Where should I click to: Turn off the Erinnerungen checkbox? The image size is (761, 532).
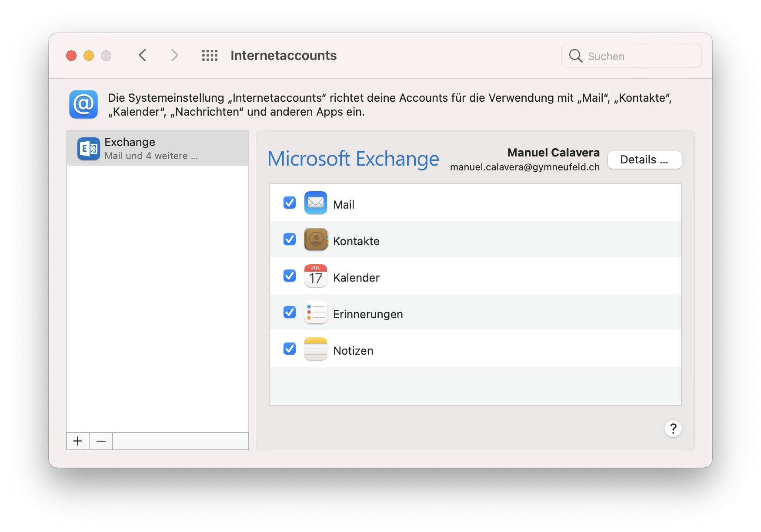290,313
